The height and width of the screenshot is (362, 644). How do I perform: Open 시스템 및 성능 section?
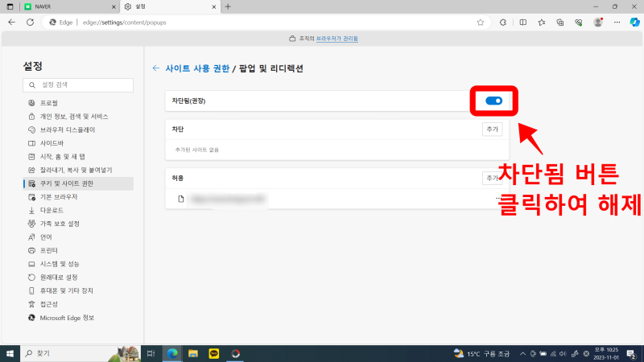(x=78, y=264)
